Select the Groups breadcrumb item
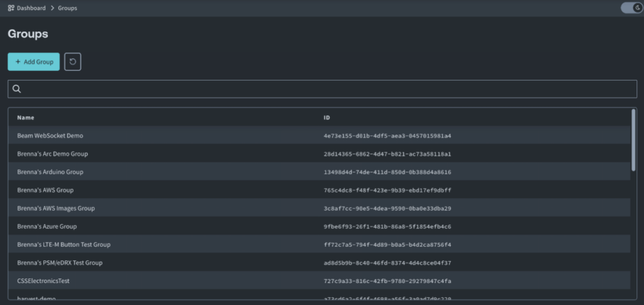 click(x=67, y=8)
